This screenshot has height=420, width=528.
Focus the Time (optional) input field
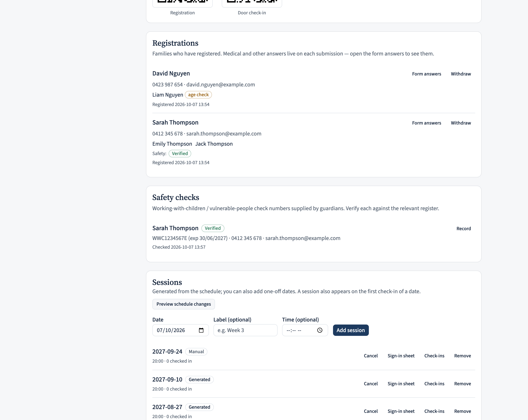(x=305, y=330)
